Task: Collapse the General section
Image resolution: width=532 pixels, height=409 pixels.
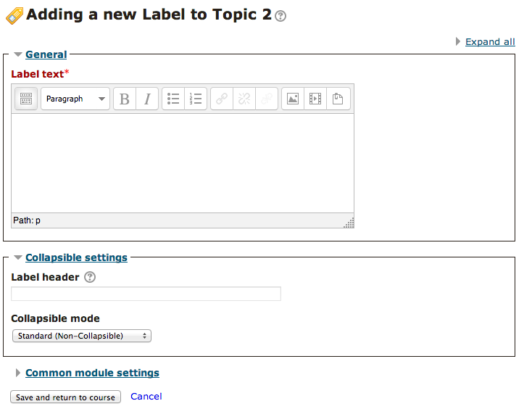Action: [x=46, y=54]
